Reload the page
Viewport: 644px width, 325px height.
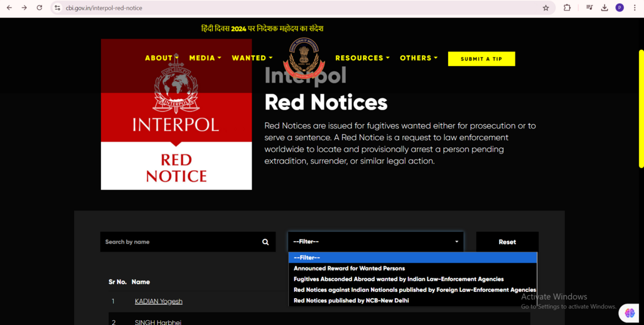click(39, 8)
